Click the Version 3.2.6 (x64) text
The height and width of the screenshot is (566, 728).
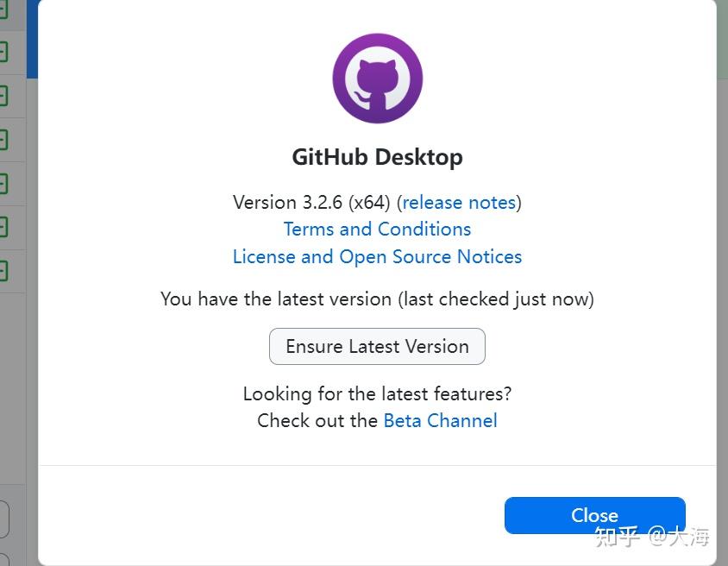pos(311,203)
